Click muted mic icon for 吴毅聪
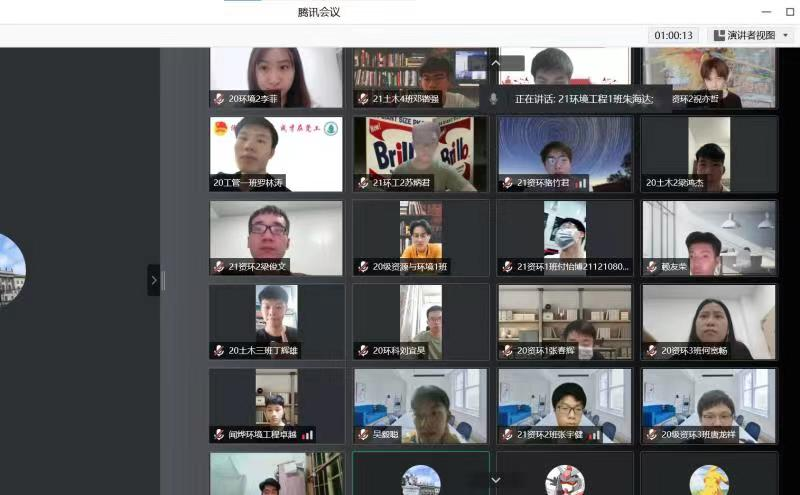Screen dimensions: 800x495 (x=363, y=435)
